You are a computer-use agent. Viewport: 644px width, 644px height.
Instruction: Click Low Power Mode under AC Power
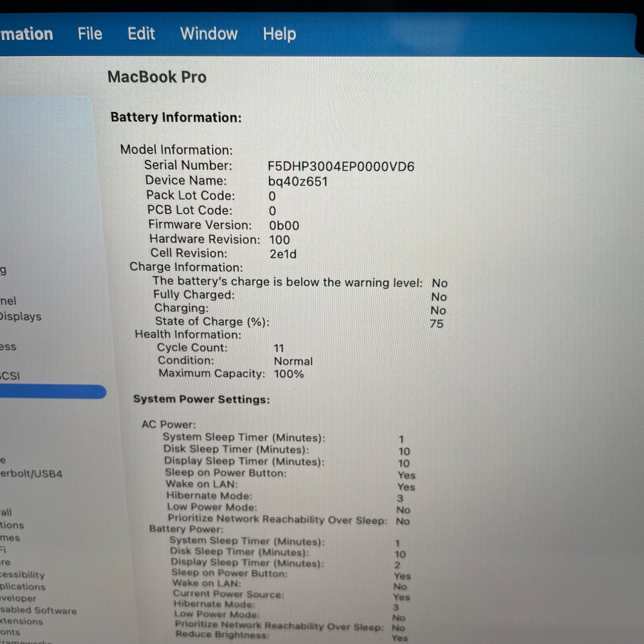[x=212, y=507]
